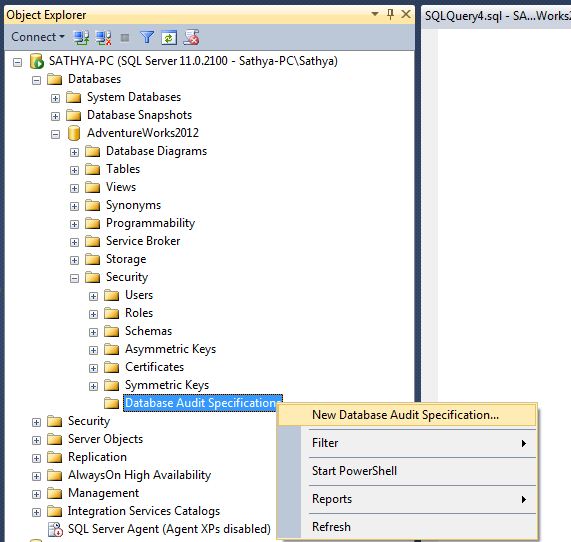
Task: Click the Disconnect server toolbar icon
Action: [x=103, y=37]
